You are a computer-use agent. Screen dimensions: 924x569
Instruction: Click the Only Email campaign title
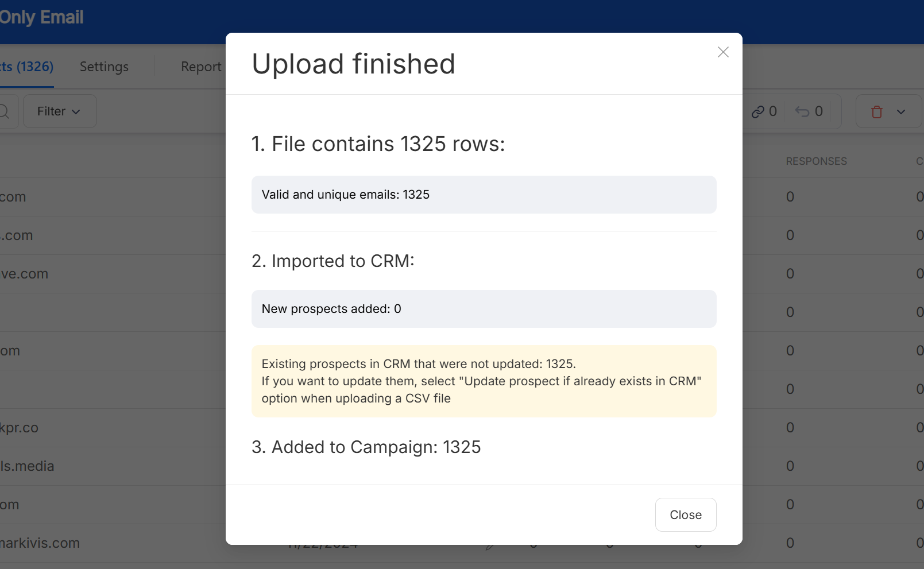coord(41,17)
